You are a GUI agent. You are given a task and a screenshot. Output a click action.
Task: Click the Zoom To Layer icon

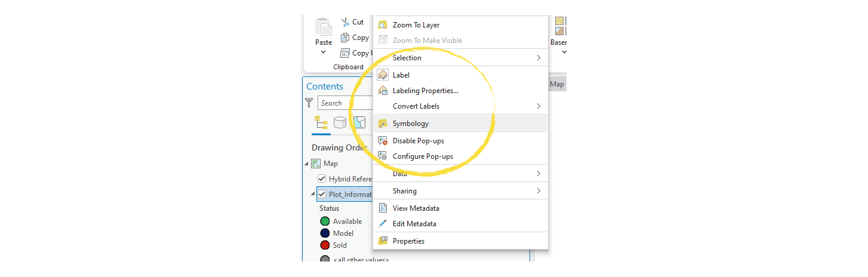383,25
